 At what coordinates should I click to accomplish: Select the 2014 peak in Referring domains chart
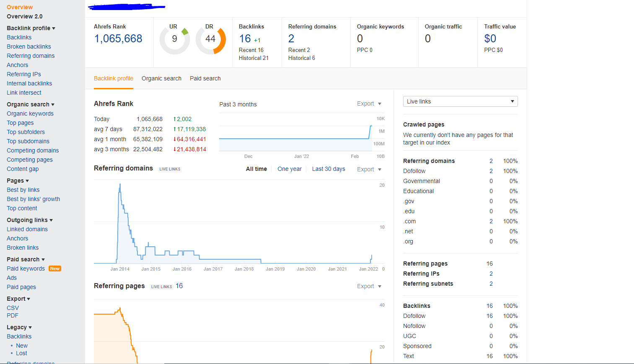pos(120,184)
